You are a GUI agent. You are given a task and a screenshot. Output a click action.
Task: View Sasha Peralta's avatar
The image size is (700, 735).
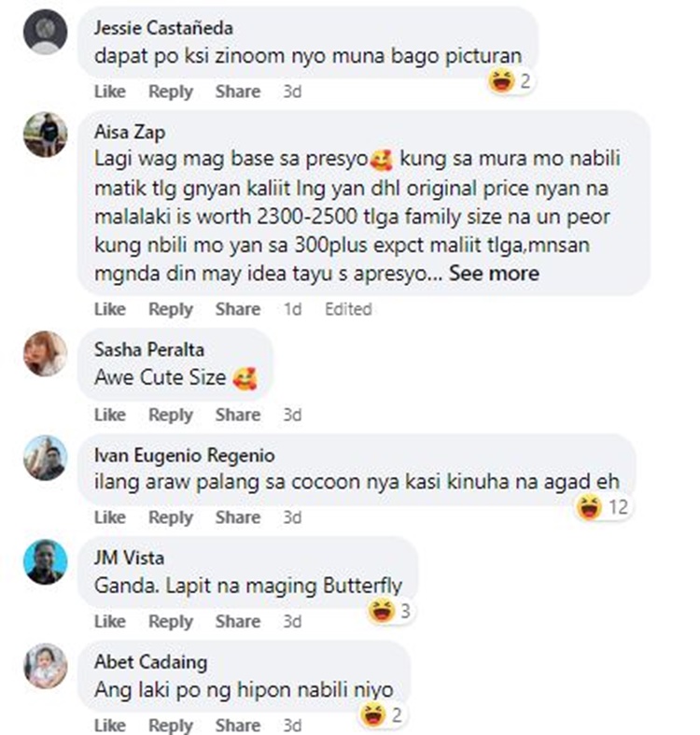click(46, 353)
